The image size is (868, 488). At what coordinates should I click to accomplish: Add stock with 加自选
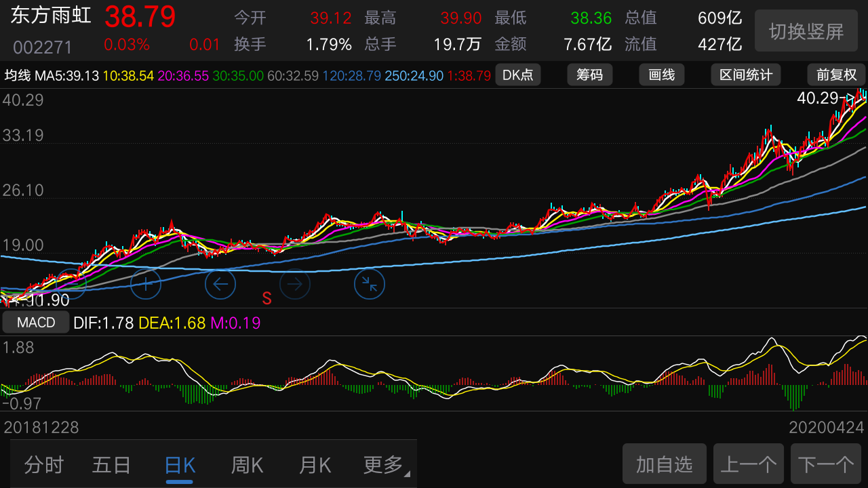coord(665,464)
